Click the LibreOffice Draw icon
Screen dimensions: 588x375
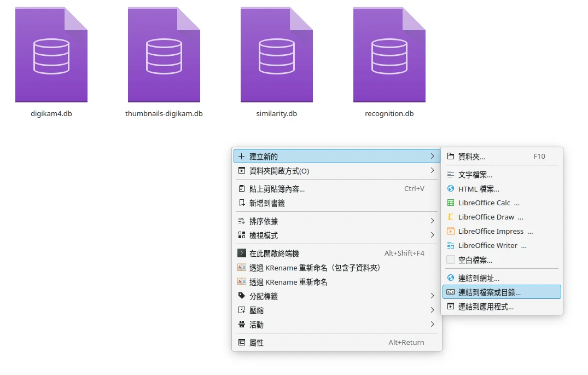[450, 217]
